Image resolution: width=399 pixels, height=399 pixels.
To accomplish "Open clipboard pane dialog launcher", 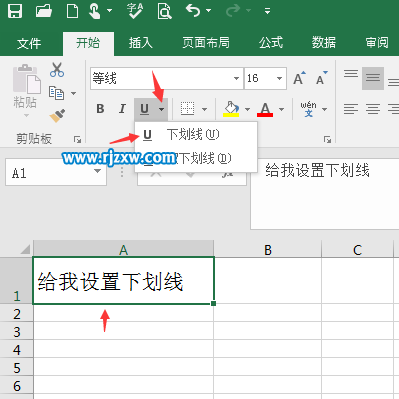I will pos(78,140).
